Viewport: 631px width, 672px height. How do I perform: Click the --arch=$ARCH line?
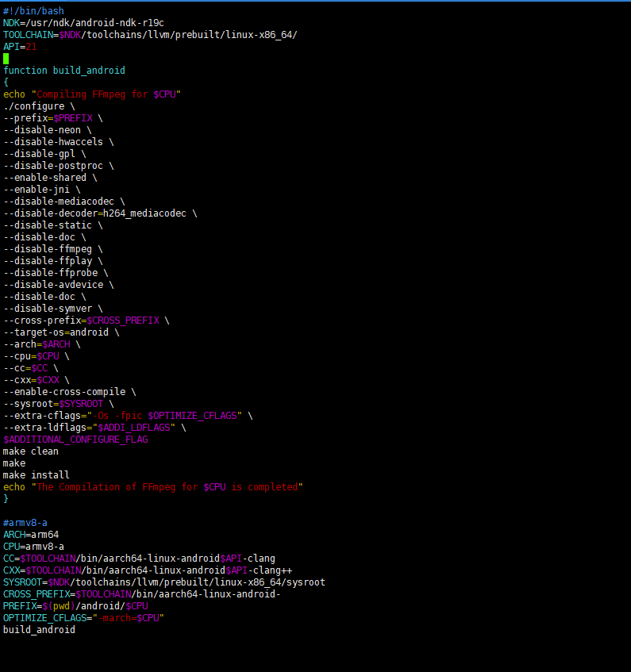coord(42,344)
